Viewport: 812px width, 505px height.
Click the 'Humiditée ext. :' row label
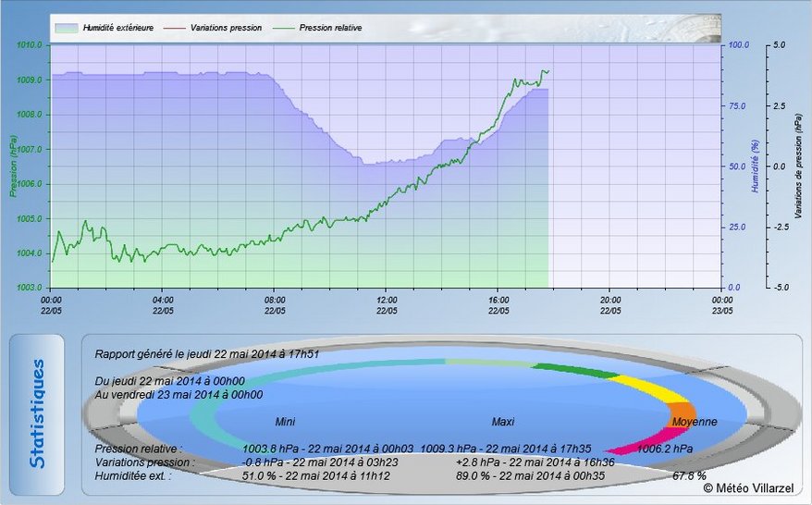(x=132, y=476)
